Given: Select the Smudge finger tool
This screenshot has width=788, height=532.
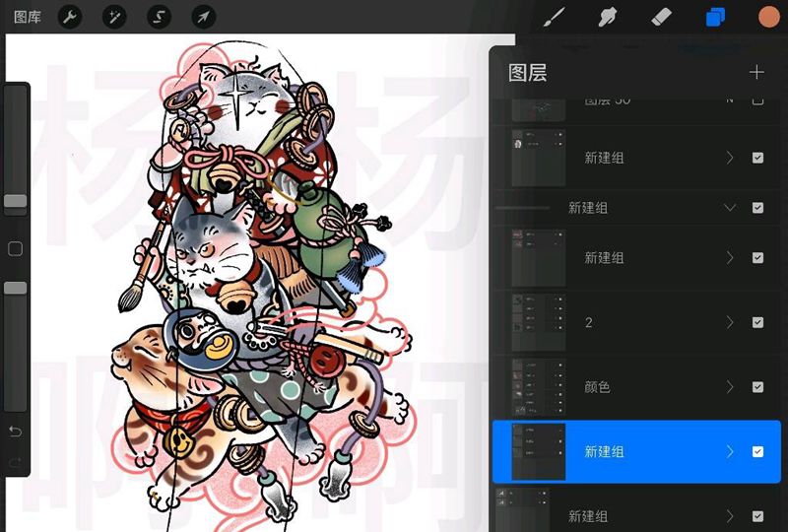Looking at the screenshot, I should coord(608,17).
